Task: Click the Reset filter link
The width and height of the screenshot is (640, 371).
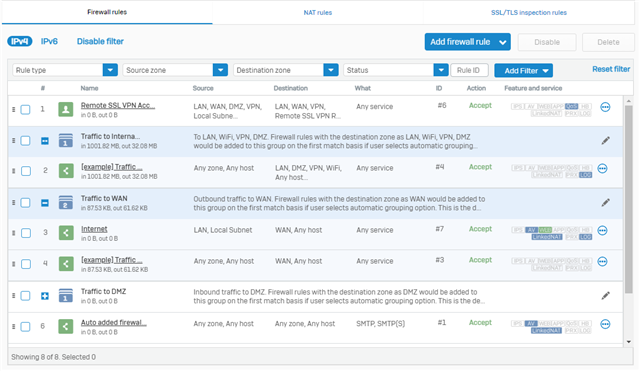Action: (x=611, y=69)
